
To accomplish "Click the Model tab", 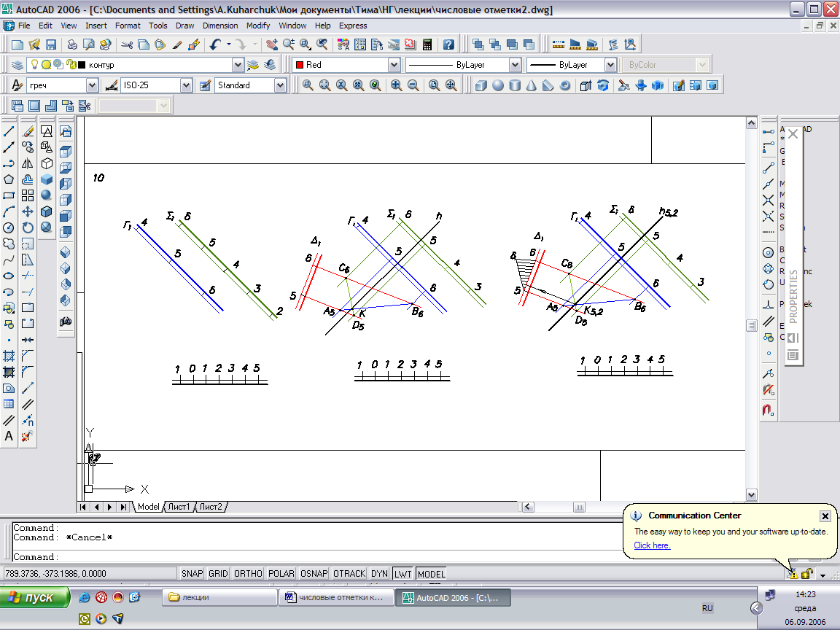I will 149,506.
